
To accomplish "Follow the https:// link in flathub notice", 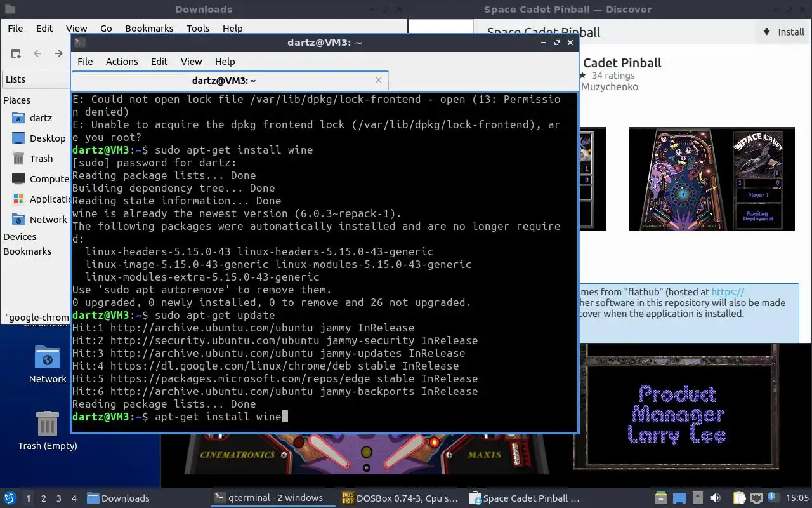I will 728,292.
